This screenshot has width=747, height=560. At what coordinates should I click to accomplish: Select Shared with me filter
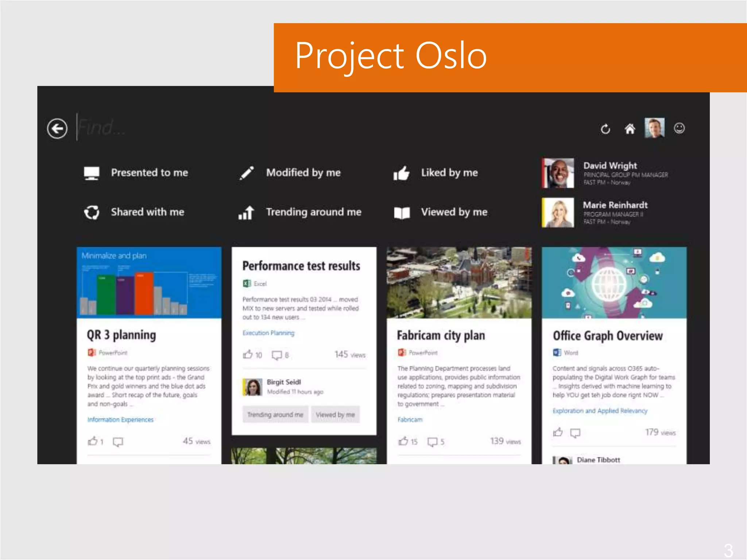(148, 212)
